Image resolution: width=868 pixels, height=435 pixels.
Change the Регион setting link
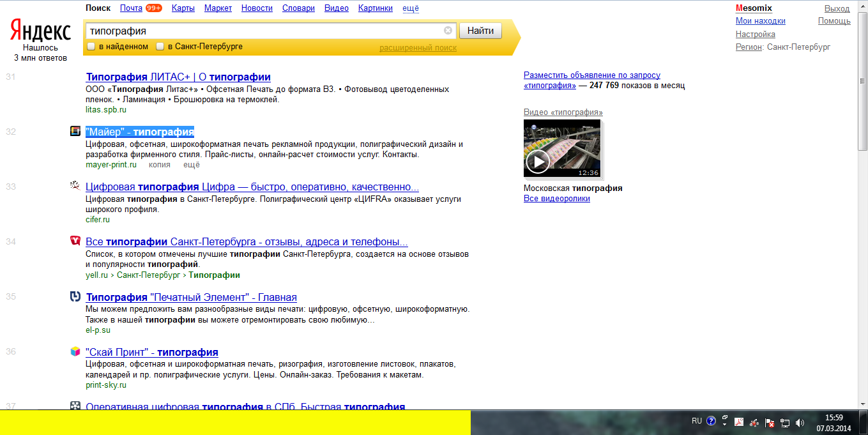click(749, 47)
